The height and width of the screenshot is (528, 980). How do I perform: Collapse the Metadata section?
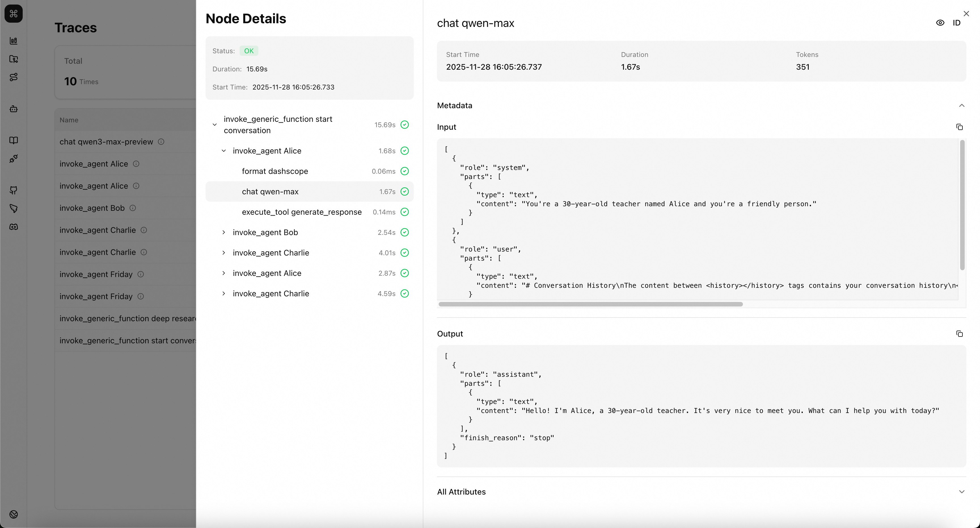961,106
